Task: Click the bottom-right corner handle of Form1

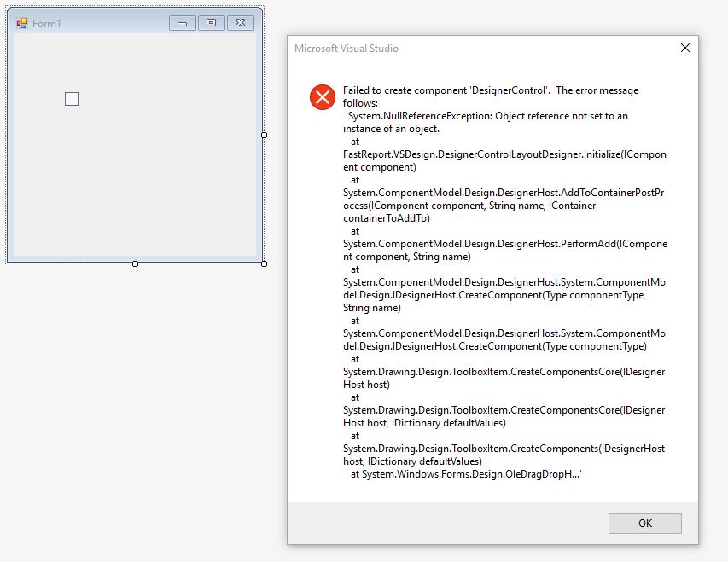Action: (x=265, y=264)
